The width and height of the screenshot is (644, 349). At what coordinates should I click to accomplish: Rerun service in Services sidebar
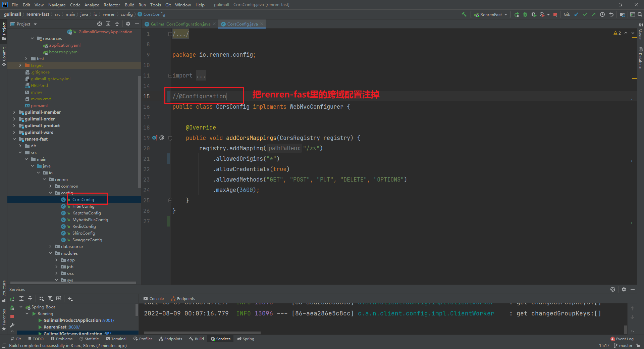tap(12, 299)
